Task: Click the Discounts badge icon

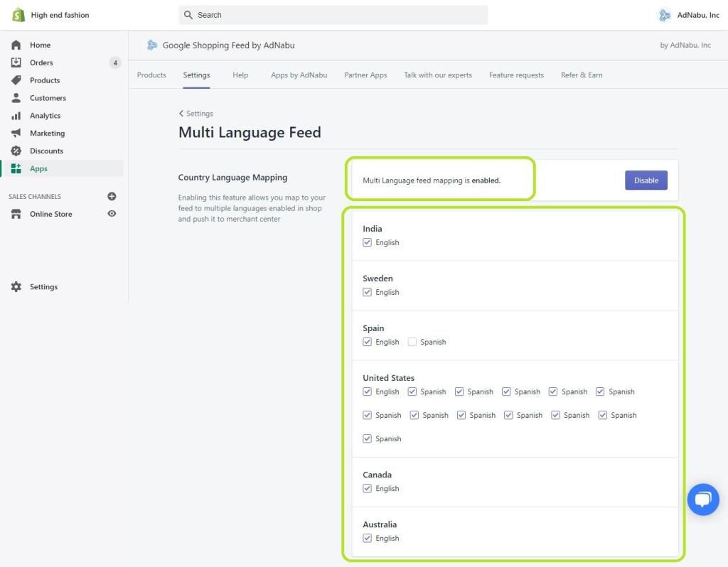Action: click(16, 151)
